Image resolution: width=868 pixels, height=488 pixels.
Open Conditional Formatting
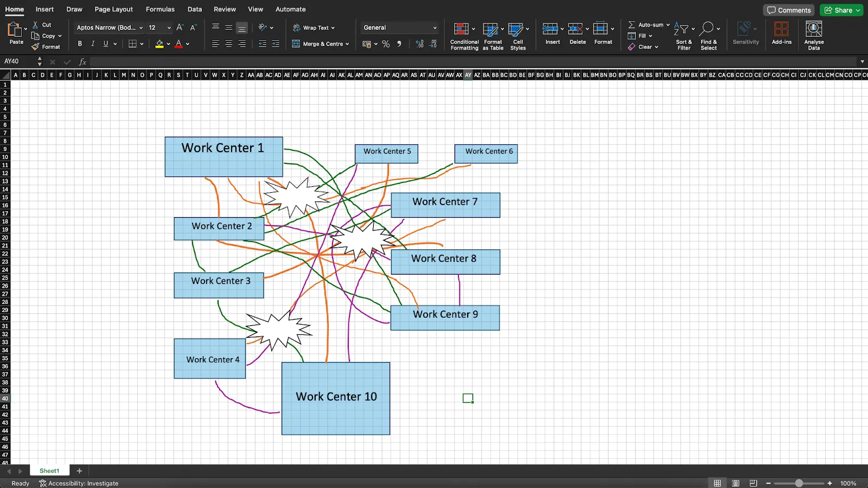pyautogui.click(x=464, y=36)
